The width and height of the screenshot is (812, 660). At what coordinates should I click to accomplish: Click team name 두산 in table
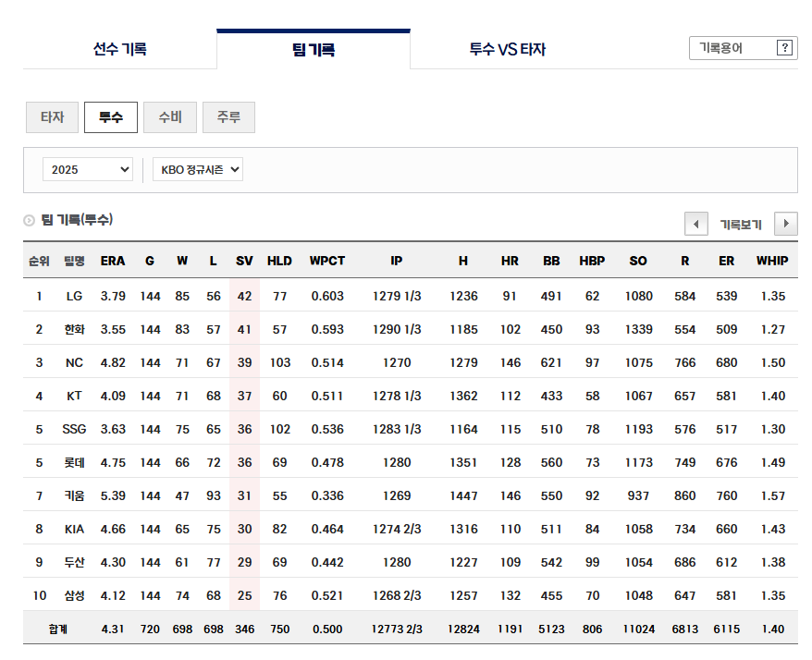[74, 562]
